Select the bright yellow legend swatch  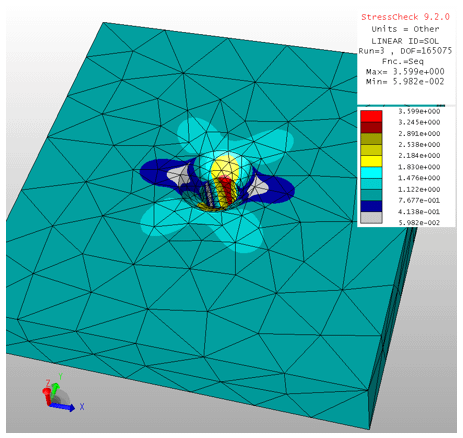pyautogui.click(x=371, y=161)
